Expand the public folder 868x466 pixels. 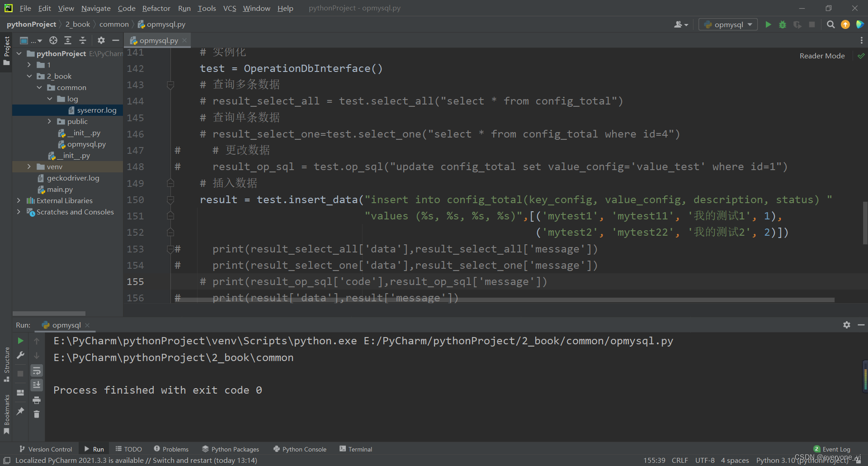pyautogui.click(x=50, y=121)
